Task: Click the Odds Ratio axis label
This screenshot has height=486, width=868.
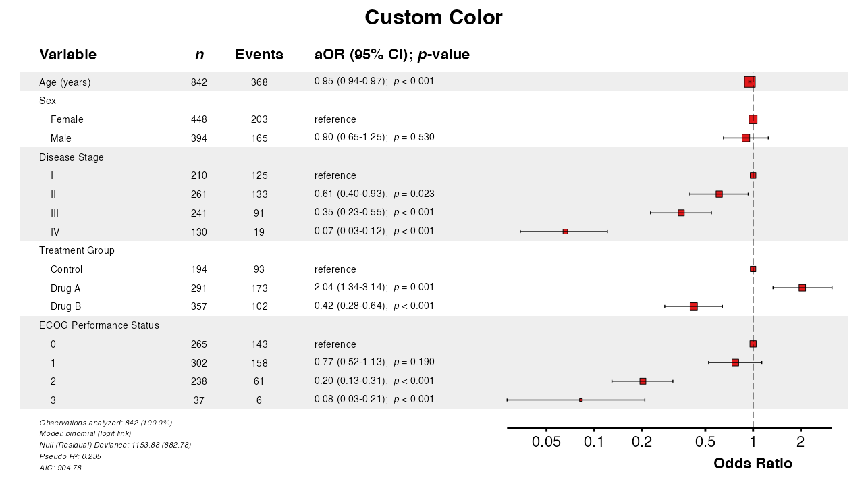Action: [x=753, y=464]
